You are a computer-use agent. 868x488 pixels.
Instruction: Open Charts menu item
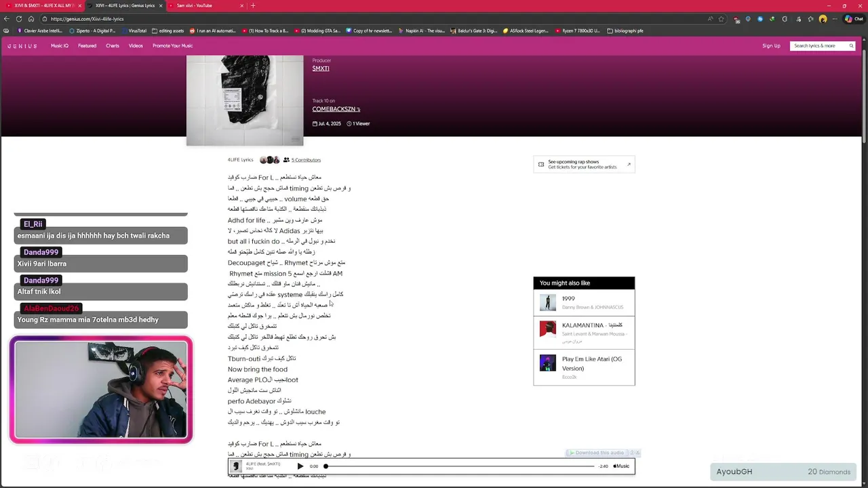coord(113,46)
